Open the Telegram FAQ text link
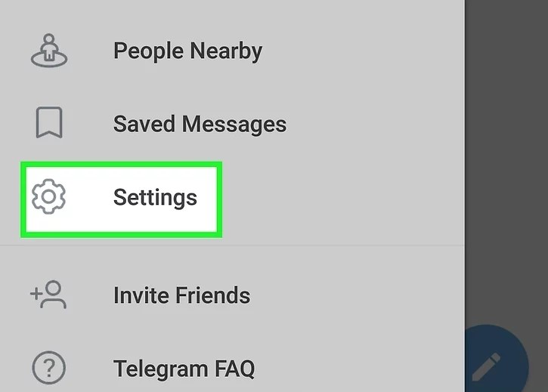The height and width of the screenshot is (392, 548). (184, 369)
